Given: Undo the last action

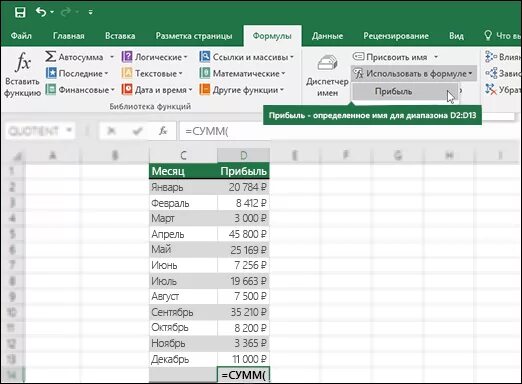Looking at the screenshot, I should point(41,12).
